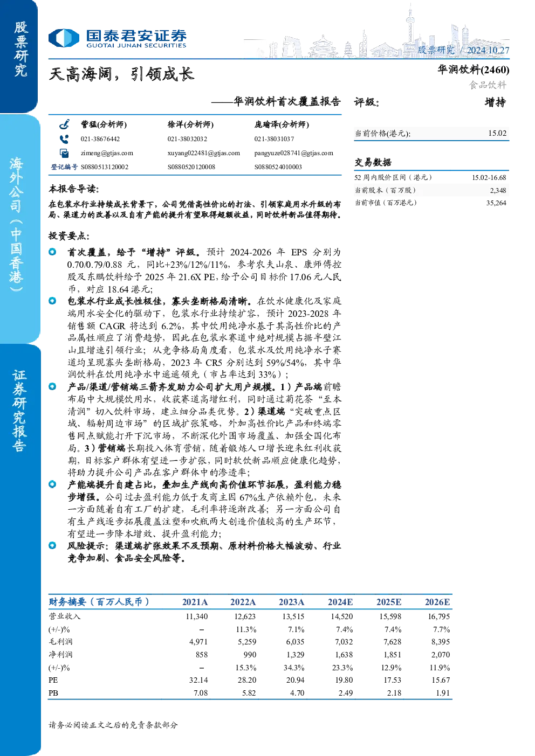Image resolution: width=535 pixels, height=756 pixels.
Task: Click the 本报告导读 heading
Action: (74, 189)
